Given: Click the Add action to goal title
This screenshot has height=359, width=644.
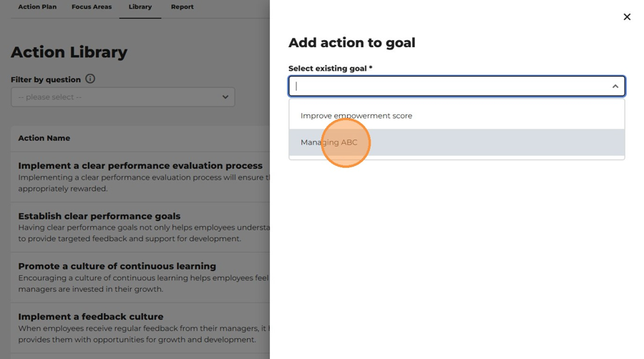Looking at the screenshot, I should click(x=352, y=43).
